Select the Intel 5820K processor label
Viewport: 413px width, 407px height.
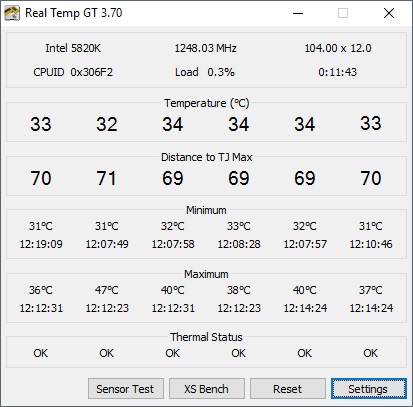point(73,48)
